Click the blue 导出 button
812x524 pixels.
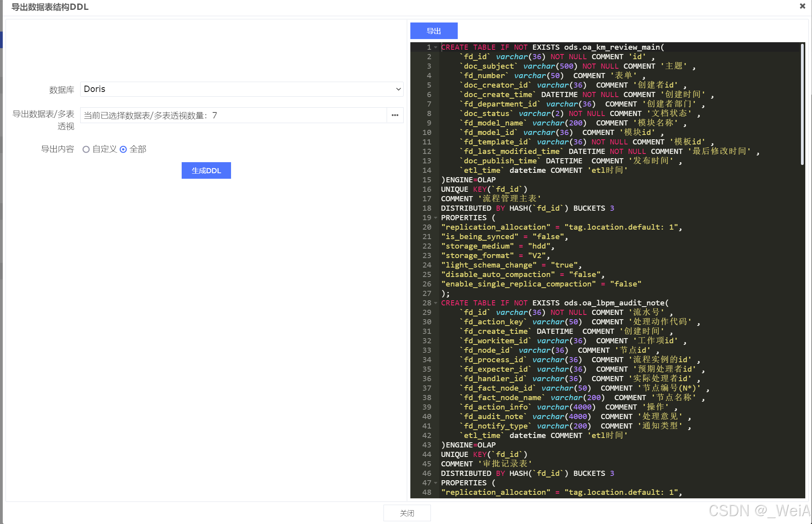coord(434,31)
